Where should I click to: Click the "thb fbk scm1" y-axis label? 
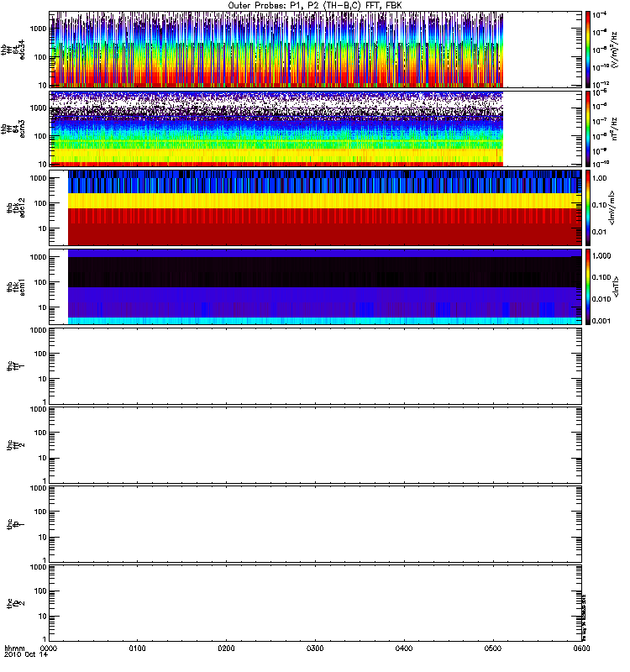[16, 287]
